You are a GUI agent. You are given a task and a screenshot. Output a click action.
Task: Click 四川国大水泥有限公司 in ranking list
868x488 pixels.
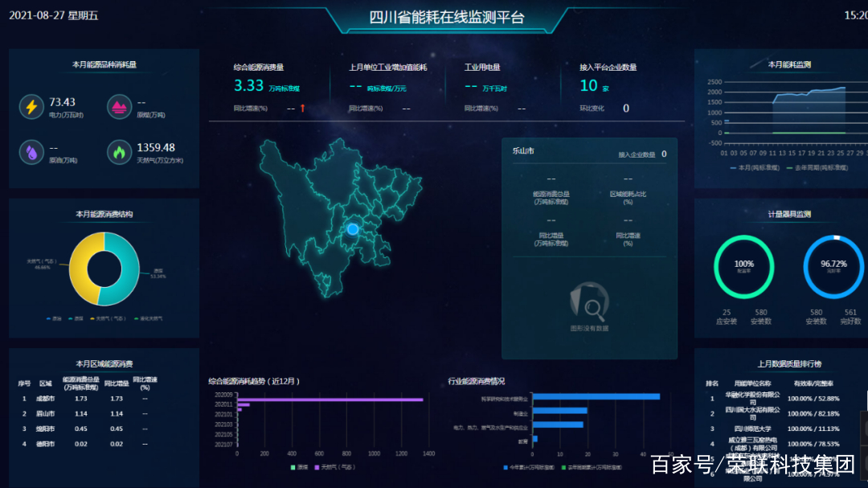[752, 413]
